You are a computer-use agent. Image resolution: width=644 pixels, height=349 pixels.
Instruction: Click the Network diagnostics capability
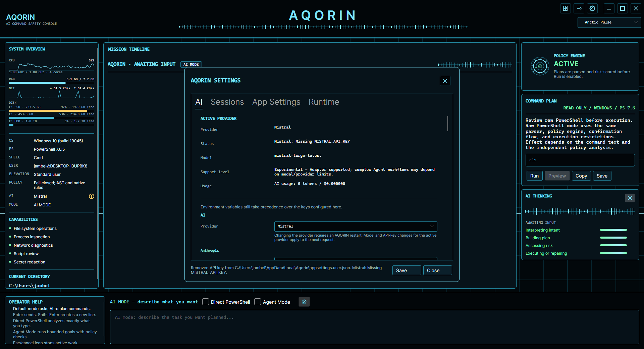(33, 245)
